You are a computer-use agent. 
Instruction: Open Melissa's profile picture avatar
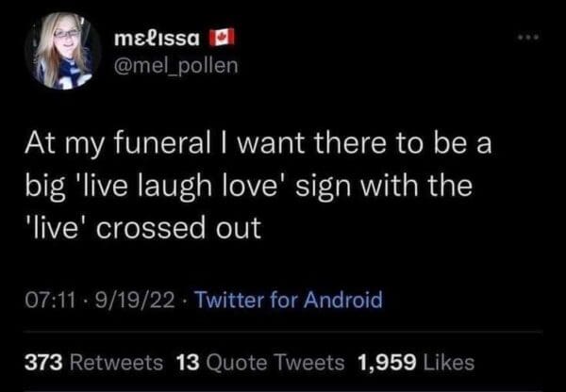[x=68, y=50]
